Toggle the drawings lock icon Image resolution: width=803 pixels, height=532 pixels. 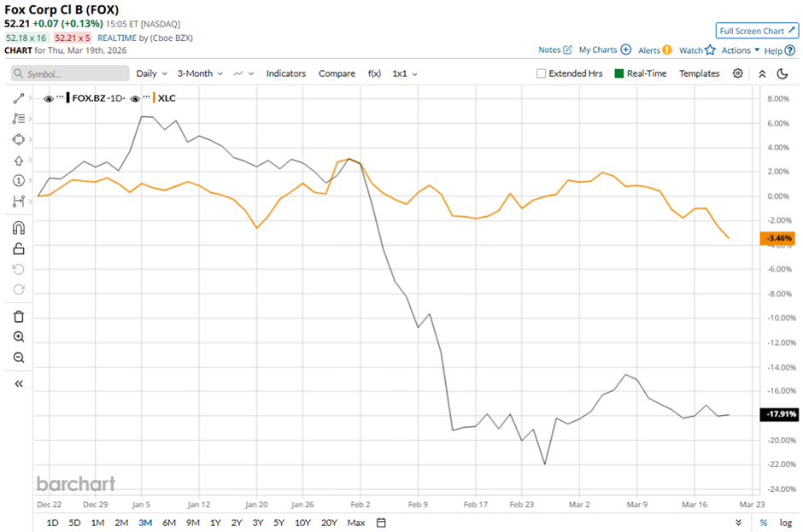click(19, 248)
